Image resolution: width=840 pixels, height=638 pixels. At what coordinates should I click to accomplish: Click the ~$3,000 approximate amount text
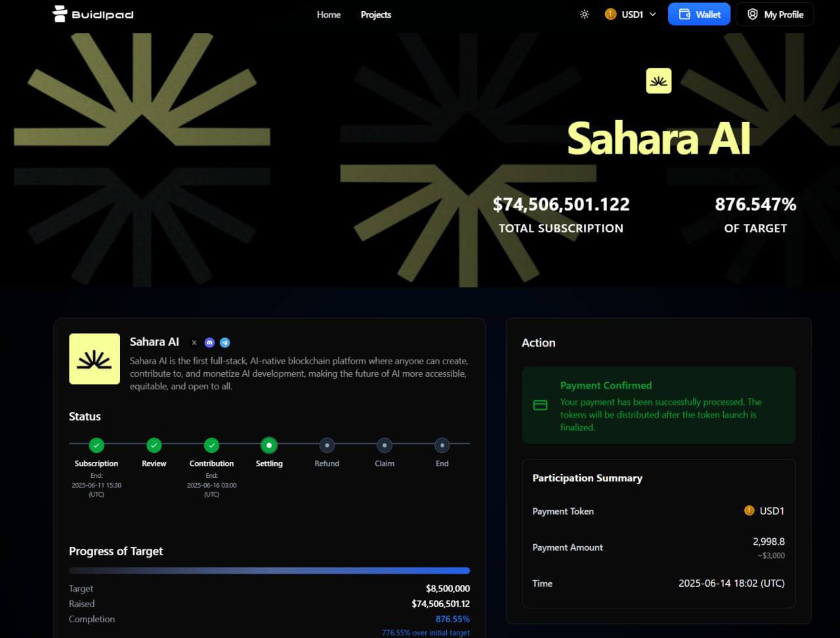[x=770, y=555]
